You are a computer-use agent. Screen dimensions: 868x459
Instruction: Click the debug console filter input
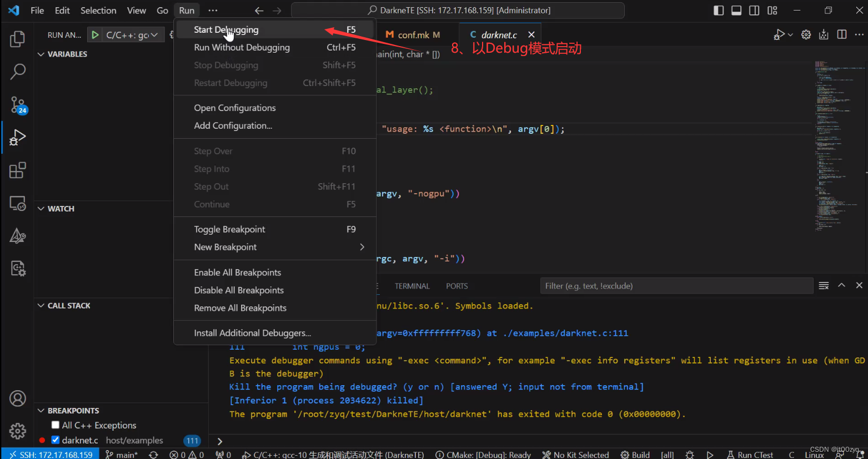(x=676, y=286)
